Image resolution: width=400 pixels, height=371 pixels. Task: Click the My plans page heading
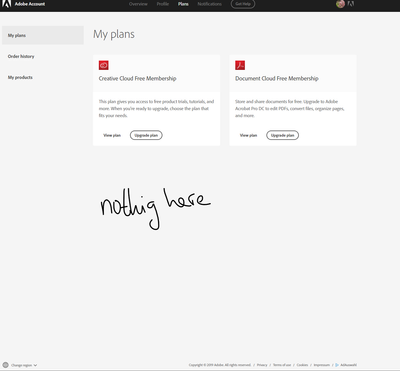[114, 34]
